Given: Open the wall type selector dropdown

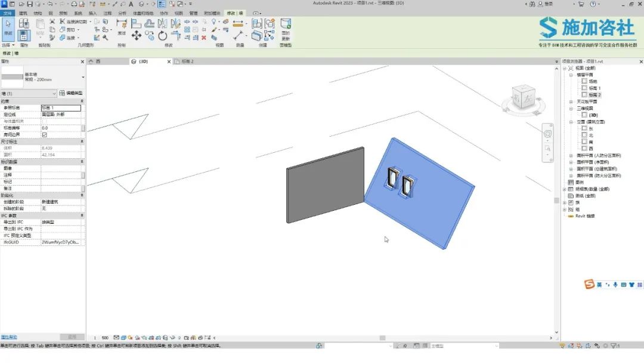Looking at the screenshot, I should pos(83,77).
